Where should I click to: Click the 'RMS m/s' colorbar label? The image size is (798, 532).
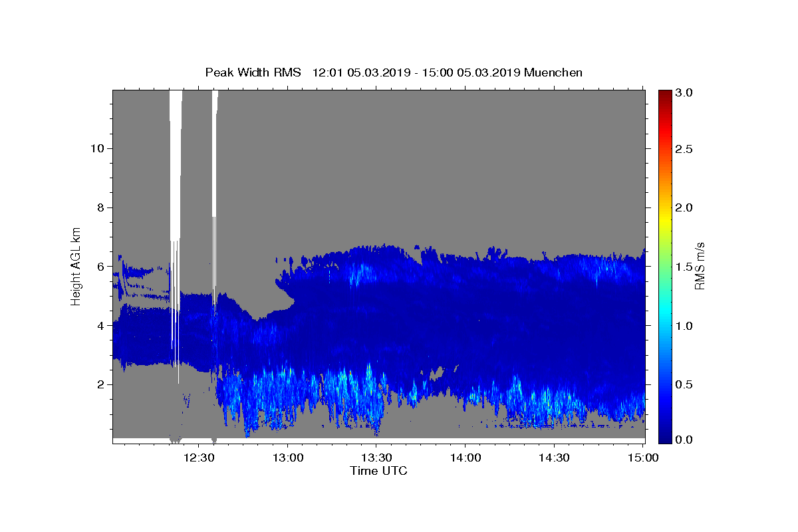[700, 267]
